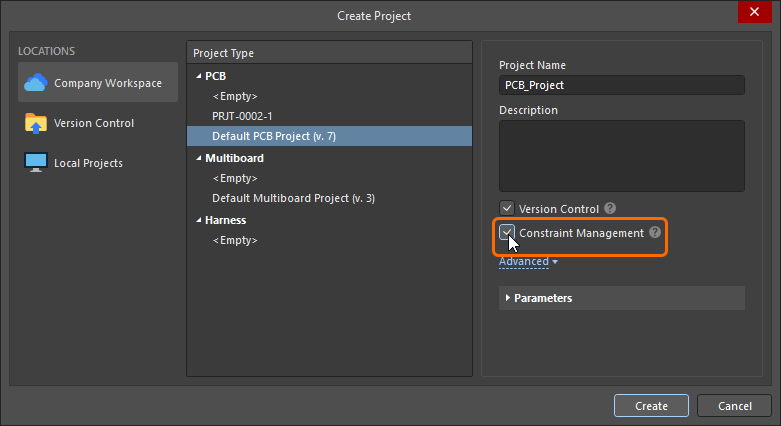This screenshot has height=426, width=781.
Task: Toggle the Version Control checkbox
Action: point(507,208)
